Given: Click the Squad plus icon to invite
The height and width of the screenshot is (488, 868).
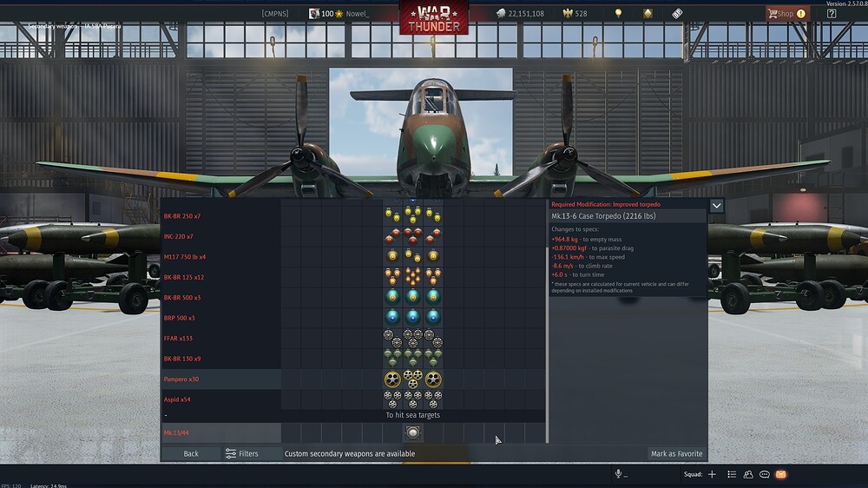Looking at the screenshot, I should pyautogui.click(x=712, y=474).
